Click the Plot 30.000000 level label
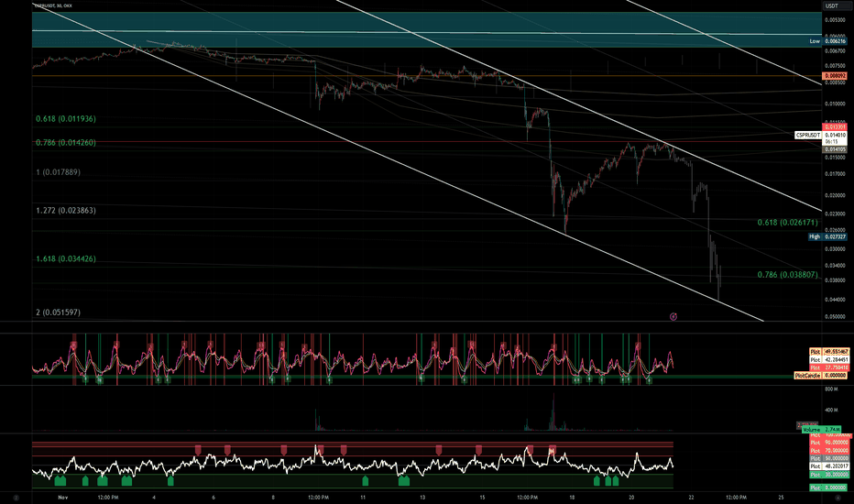This screenshot has height=504, width=854. point(828,475)
